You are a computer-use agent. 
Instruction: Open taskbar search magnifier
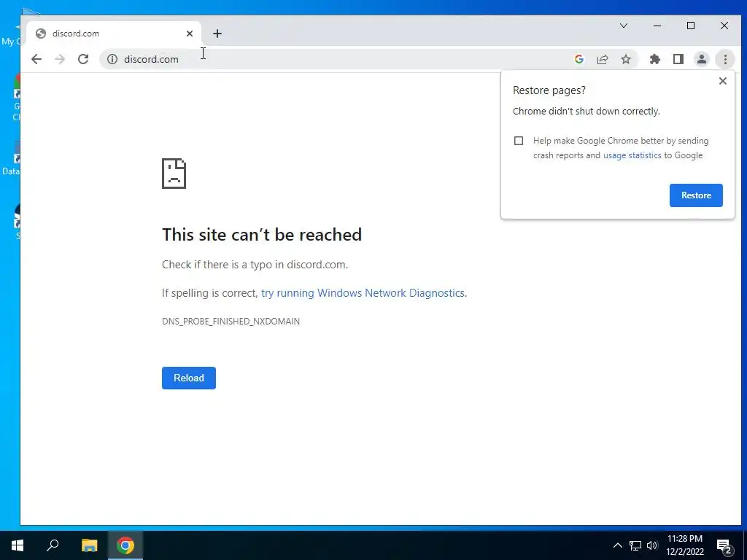pyautogui.click(x=53, y=545)
